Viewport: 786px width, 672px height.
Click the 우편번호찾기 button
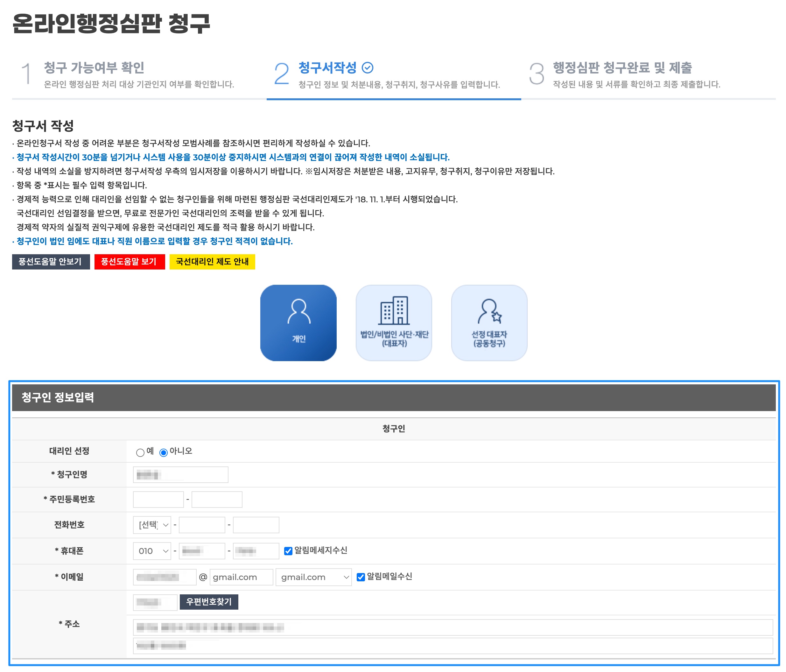(x=209, y=602)
